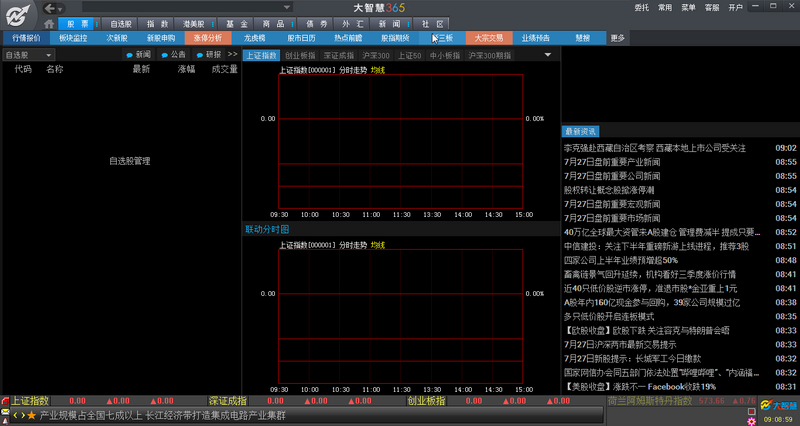
Task: Select 行情报价 in the sub toolbar
Action: tap(27, 38)
